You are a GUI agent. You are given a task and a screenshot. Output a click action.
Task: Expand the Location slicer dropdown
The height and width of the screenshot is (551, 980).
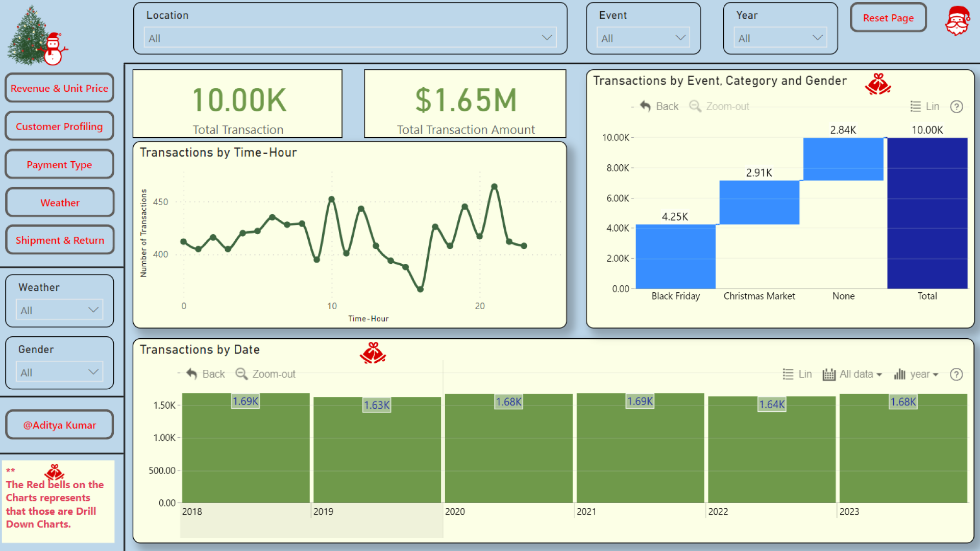click(350, 38)
